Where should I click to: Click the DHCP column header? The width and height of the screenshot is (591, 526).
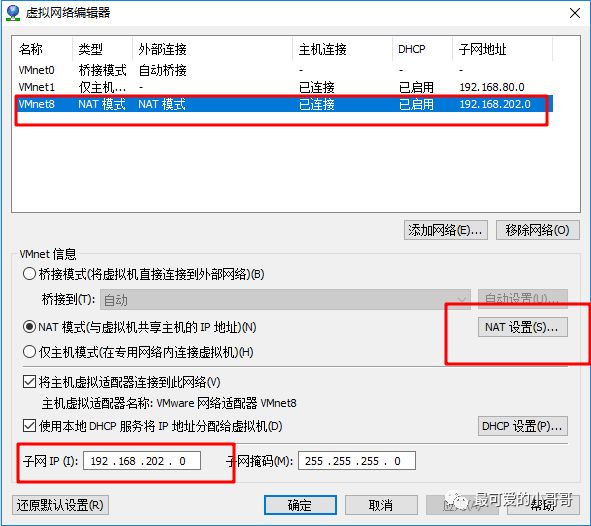(412, 49)
